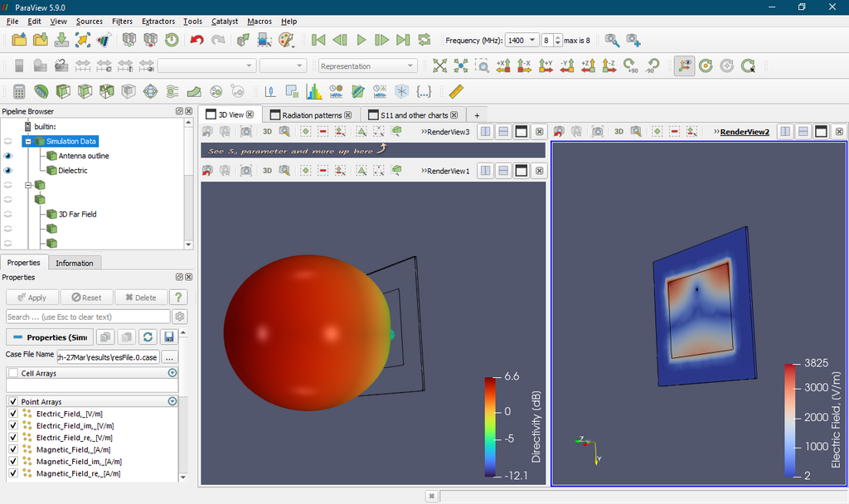Viewport: 849px width, 504px height.
Task: Select the Stream Tracer filter
Action: tap(171, 91)
